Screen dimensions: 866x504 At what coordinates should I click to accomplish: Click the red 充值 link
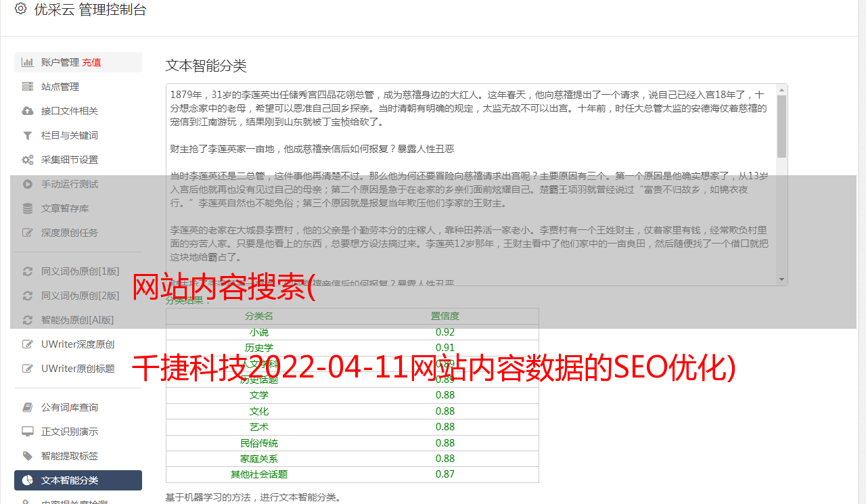pos(91,62)
